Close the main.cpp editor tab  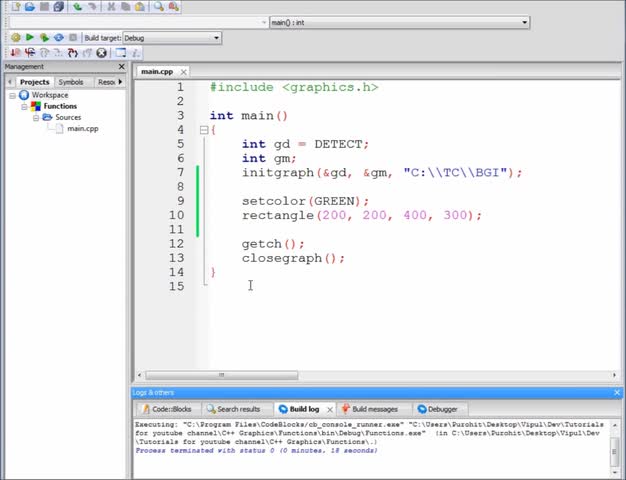(183, 72)
